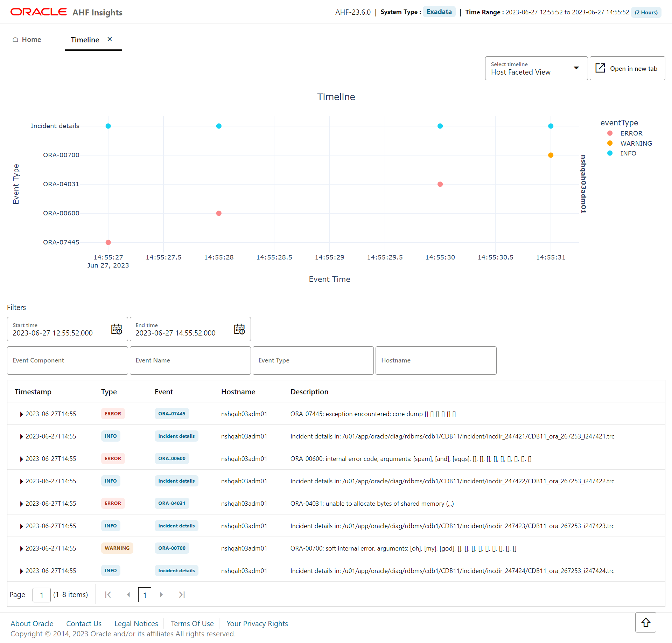
Task: Sort by the Timestamp column header
Action: [x=33, y=392]
